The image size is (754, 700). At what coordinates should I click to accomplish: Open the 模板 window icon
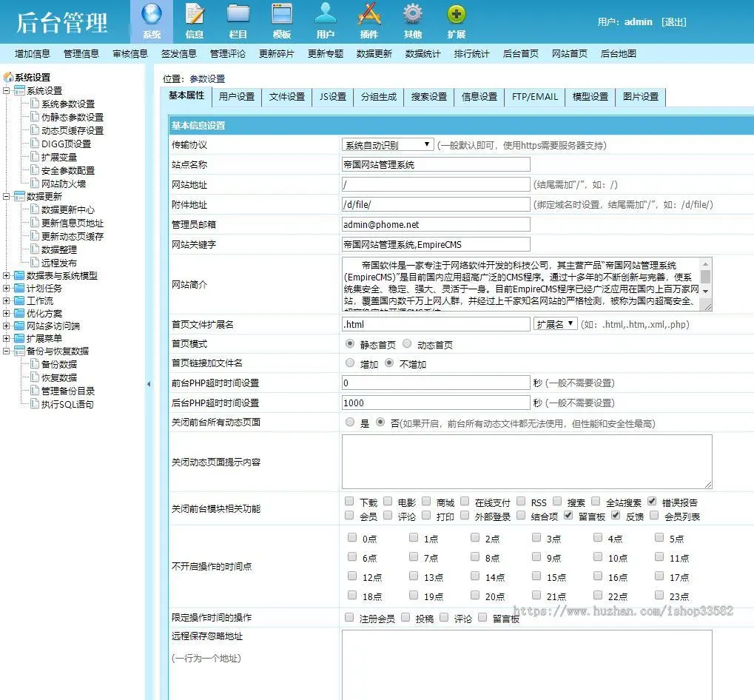coord(282,14)
